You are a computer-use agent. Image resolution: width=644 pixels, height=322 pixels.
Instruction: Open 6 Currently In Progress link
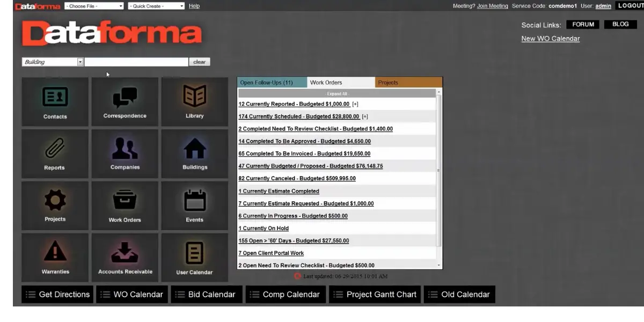[293, 216]
